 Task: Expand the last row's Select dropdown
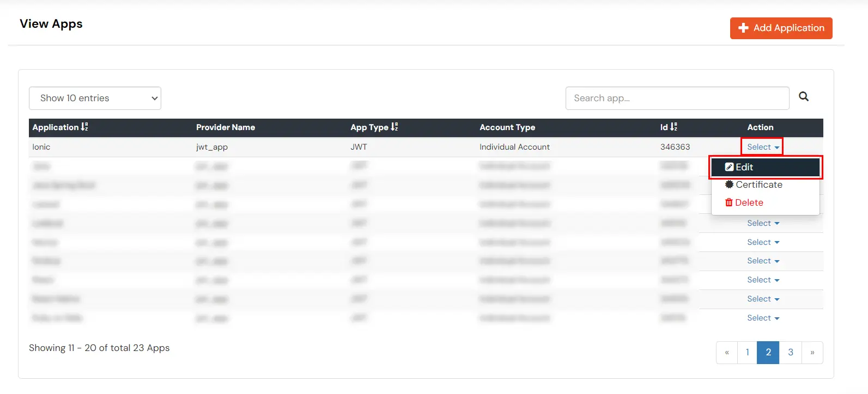click(762, 318)
